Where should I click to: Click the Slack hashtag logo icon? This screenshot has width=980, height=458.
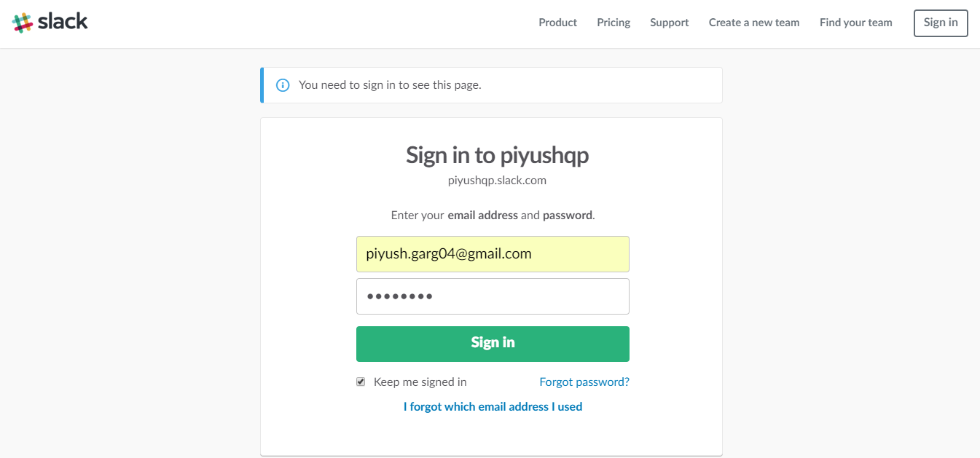tap(23, 23)
